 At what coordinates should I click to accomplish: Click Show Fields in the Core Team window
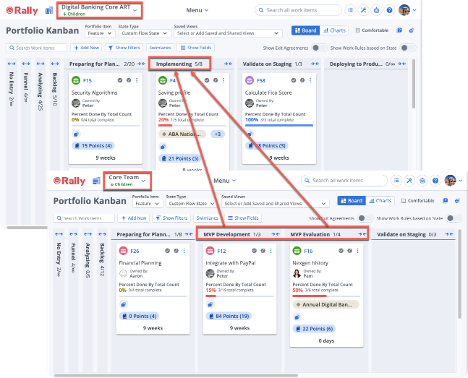click(243, 218)
